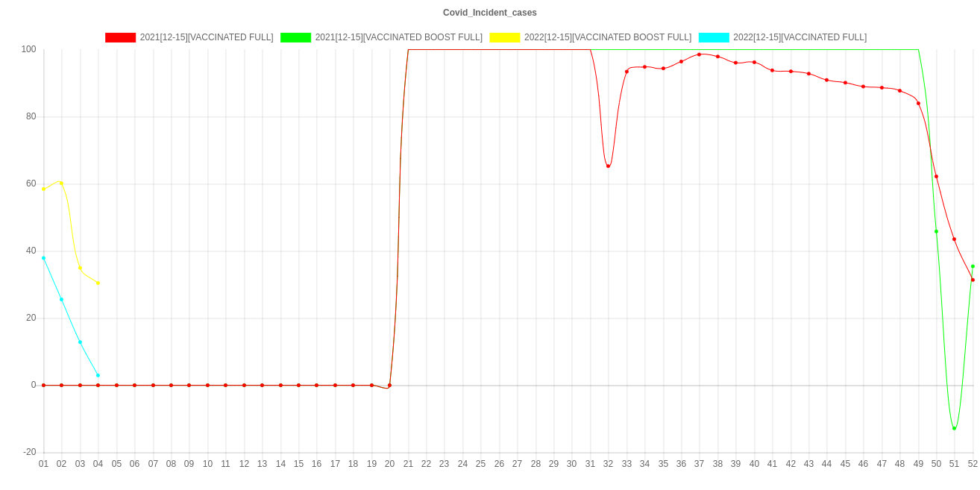This screenshot has width=980, height=490.
Task: Select the green data point at week 50
Action: (x=936, y=231)
